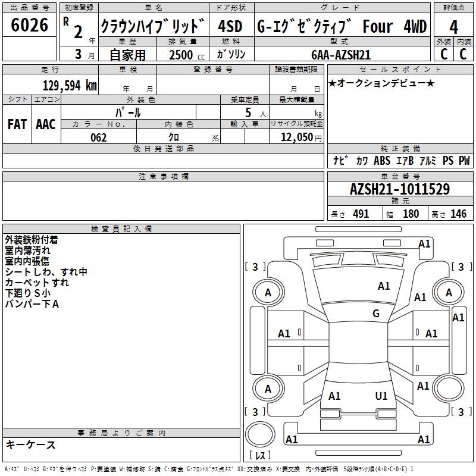Click the spare tire circle above レス

point(261,436)
